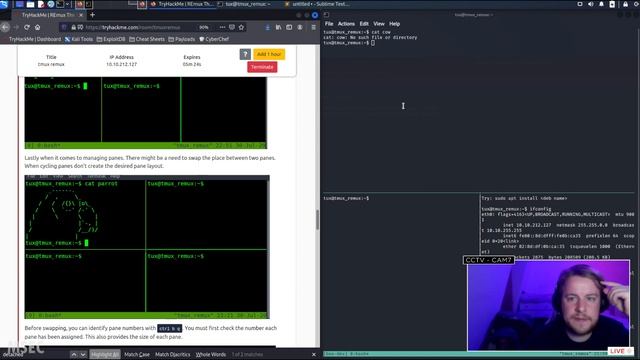The width and height of the screenshot is (640, 360).
Task: Open the TryHackMe Dashboard bookmark
Action: click(x=35, y=39)
